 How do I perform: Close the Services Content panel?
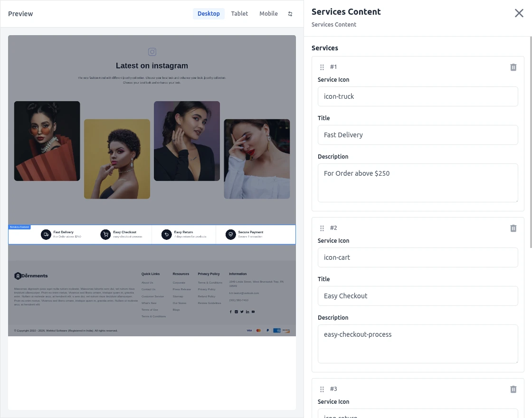click(x=519, y=13)
